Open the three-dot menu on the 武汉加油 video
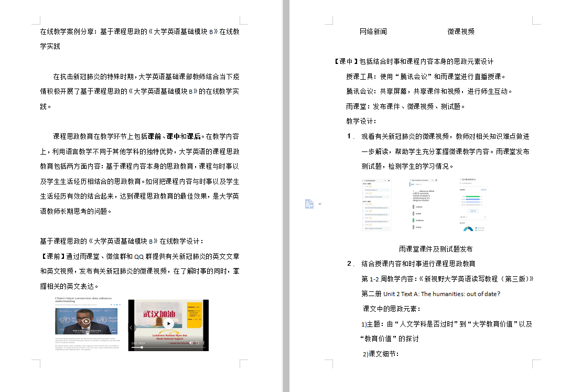571x392 pixels. pyautogui.click(x=204, y=343)
